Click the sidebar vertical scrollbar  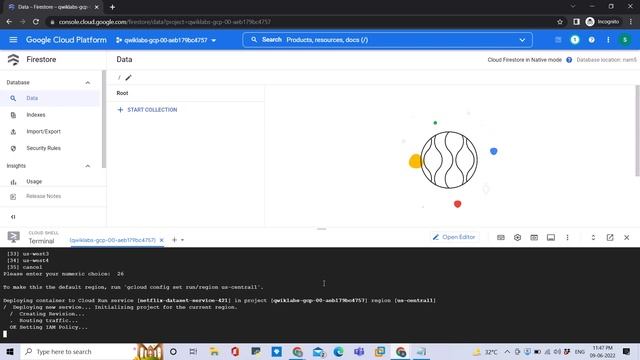tap(104, 119)
